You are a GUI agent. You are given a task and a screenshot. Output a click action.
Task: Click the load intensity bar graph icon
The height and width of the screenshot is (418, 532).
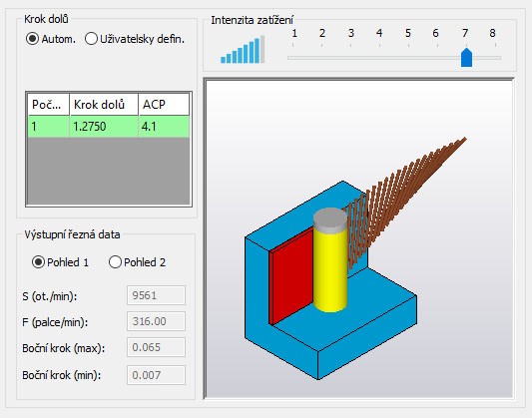click(243, 50)
